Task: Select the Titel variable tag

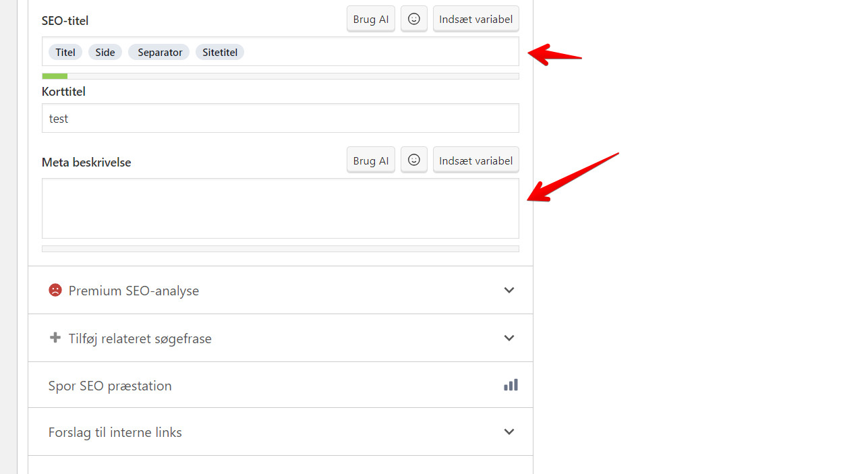Action: coord(65,52)
